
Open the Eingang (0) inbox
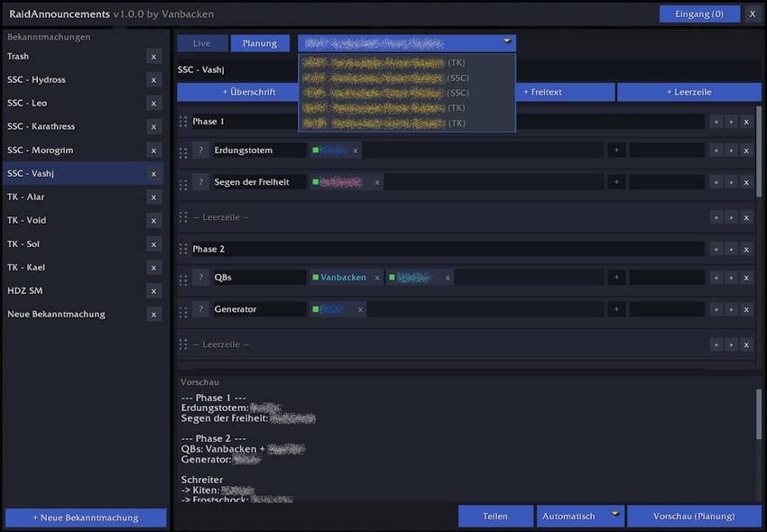click(x=699, y=14)
